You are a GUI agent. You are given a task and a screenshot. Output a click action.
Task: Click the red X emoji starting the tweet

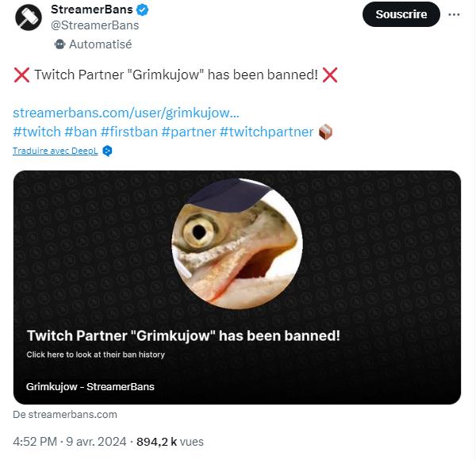22,75
